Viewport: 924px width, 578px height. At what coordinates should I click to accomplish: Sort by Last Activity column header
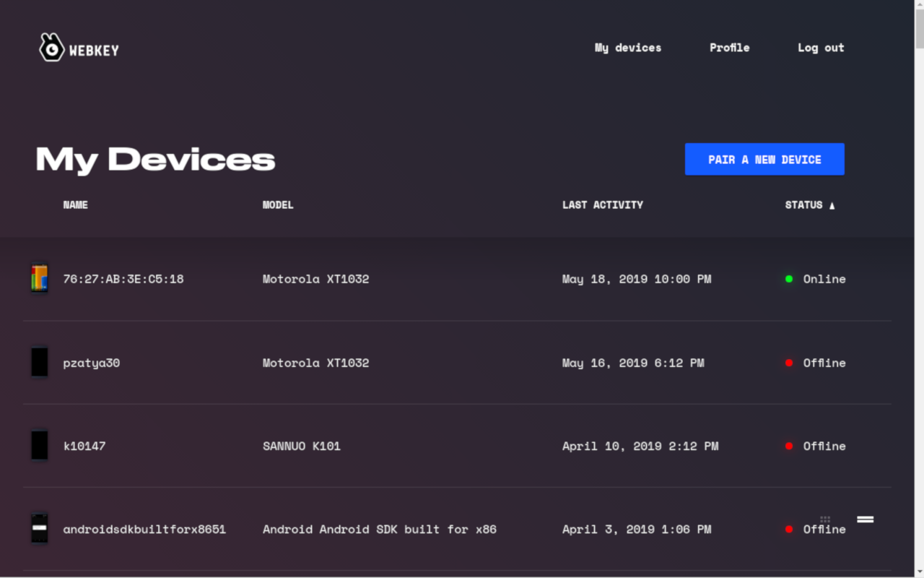(x=602, y=205)
